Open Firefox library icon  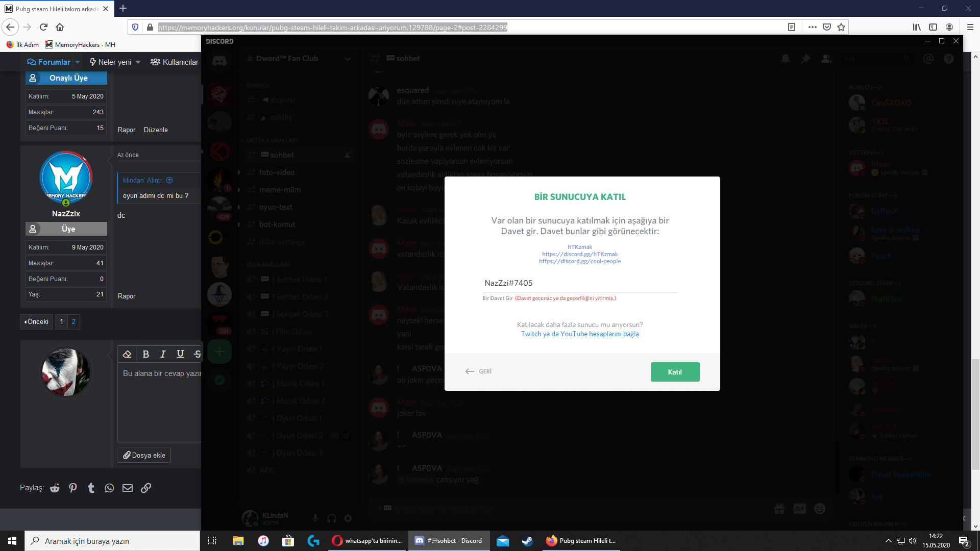point(917,27)
